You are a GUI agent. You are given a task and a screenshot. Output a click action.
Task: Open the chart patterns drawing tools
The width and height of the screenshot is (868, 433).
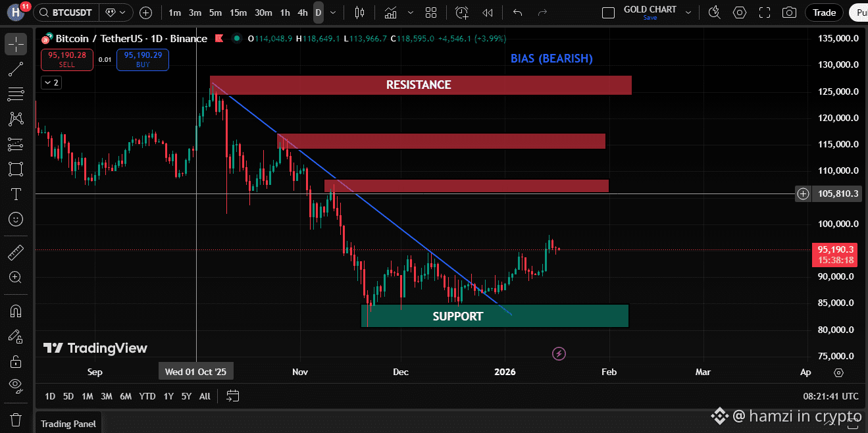pos(16,119)
